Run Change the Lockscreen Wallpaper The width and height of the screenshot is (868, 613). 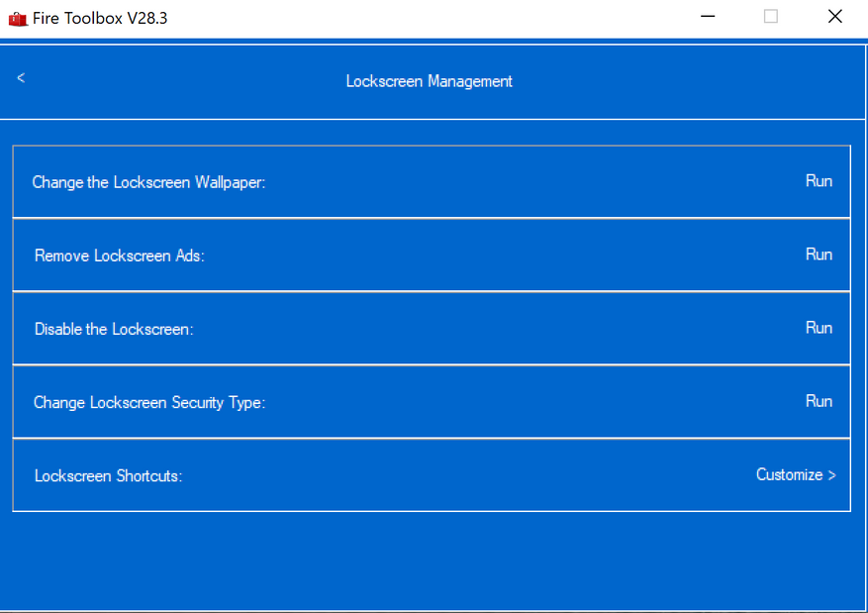(x=819, y=181)
